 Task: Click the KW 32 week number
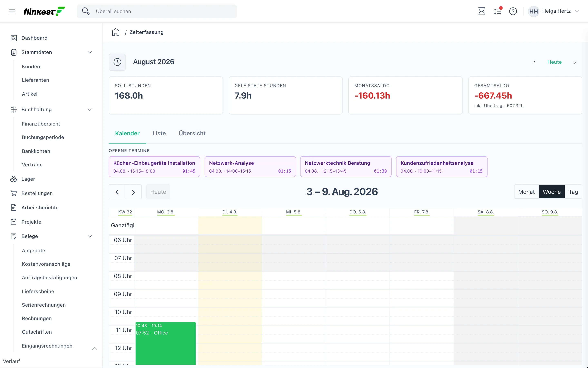[125, 212]
